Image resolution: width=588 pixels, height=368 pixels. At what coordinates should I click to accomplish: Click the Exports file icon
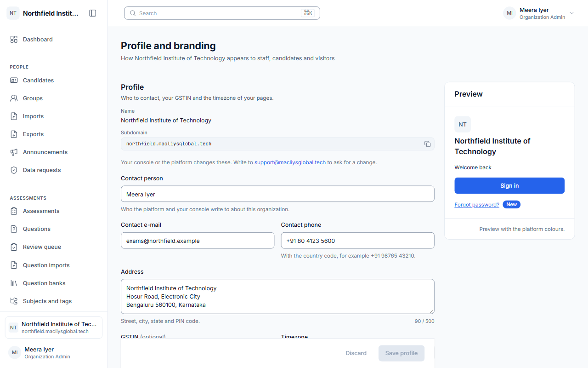click(x=14, y=134)
